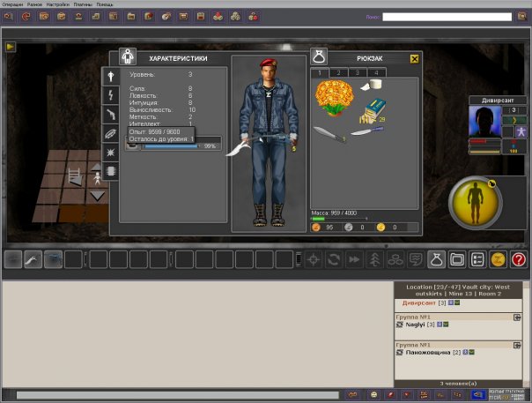
Task: Click the wrench tool slot in action bar
Action: point(33,259)
